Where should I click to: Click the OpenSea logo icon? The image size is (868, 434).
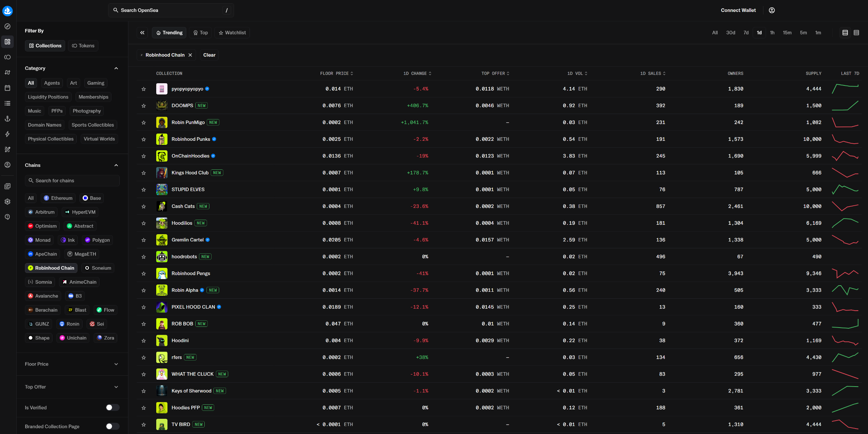[x=8, y=11]
